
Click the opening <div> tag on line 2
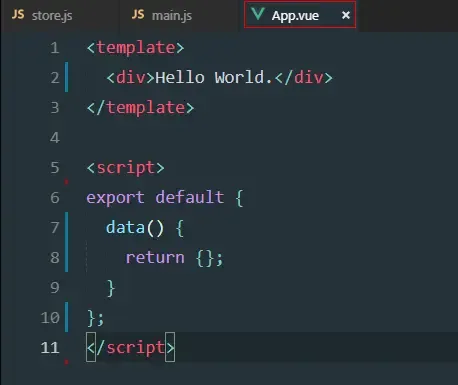click(x=130, y=78)
